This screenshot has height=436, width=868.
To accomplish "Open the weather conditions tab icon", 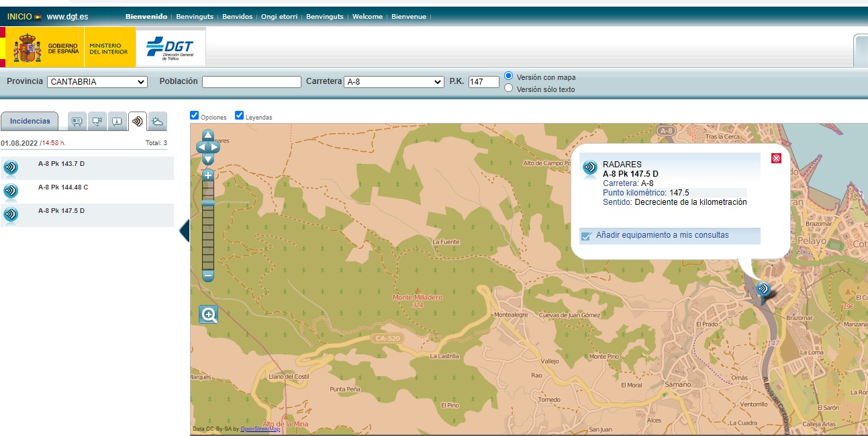I will click(158, 122).
